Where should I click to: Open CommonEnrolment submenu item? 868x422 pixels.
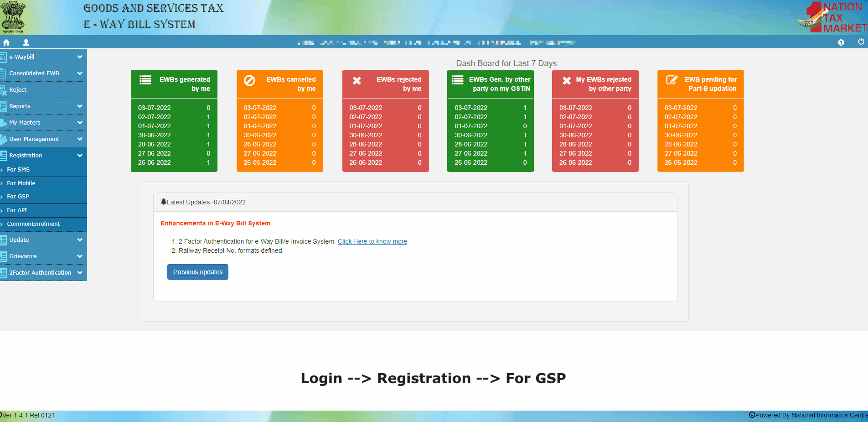43,224
